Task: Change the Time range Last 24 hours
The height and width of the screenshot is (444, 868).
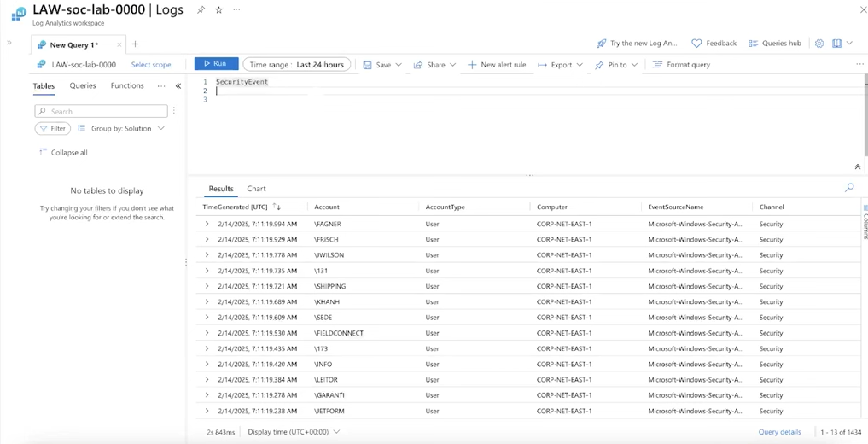Action: [x=297, y=64]
